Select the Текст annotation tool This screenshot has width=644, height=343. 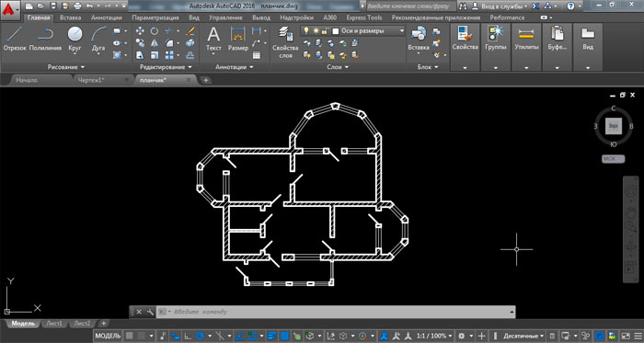tap(213, 40)
